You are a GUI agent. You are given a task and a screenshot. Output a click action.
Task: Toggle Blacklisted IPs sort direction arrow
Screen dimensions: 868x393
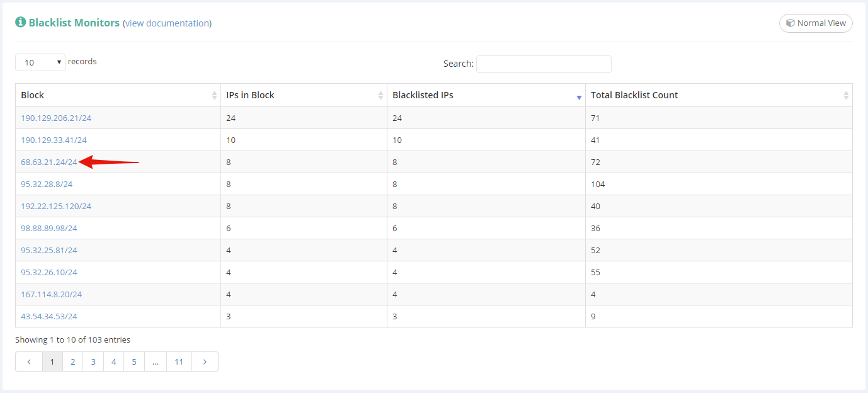(x=579, y=97)
